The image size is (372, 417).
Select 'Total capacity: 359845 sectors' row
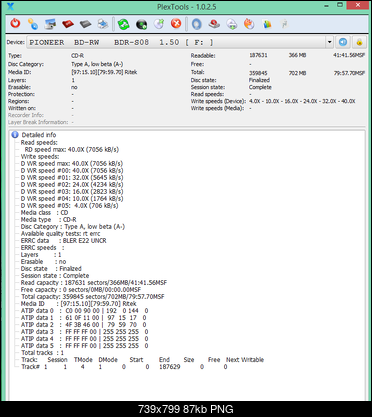coord(93,297)
